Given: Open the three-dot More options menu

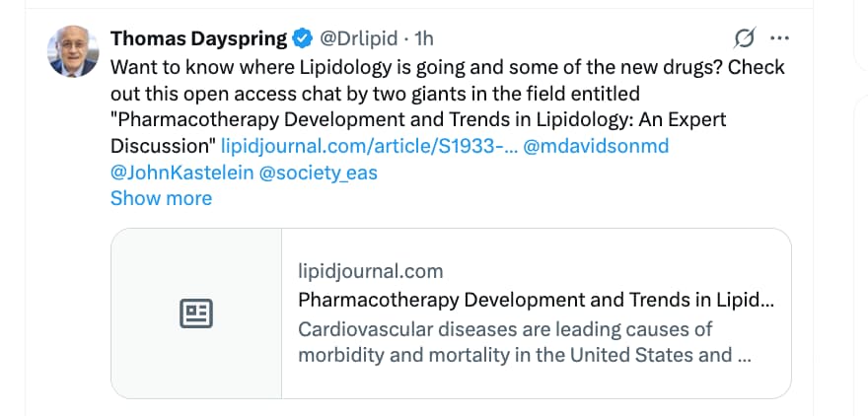Looking at the screenshot, I should click(x=779, y=38).
